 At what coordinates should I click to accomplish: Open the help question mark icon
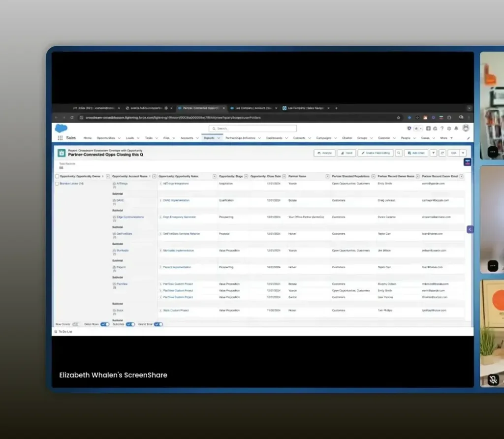tap(442, 128)
